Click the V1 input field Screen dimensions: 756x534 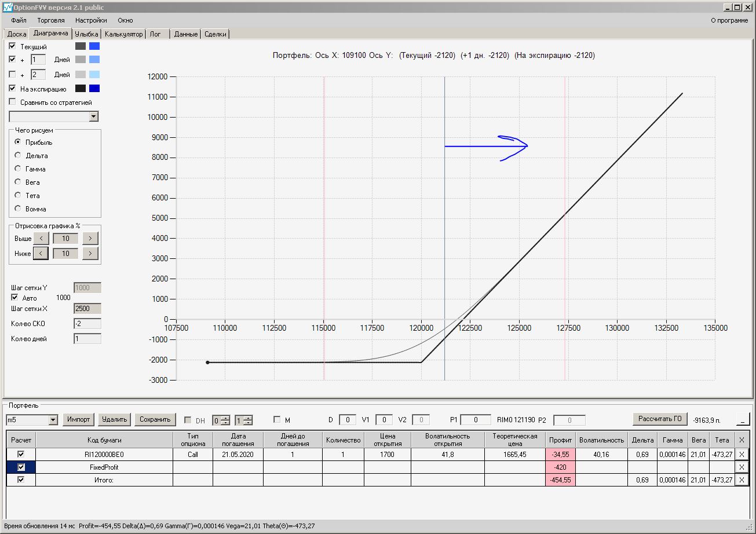tap(384, 420)
